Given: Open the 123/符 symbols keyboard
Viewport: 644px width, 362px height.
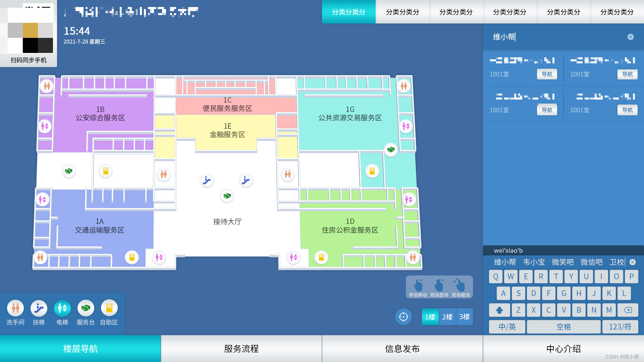Looking at the screenshot, I should tap(620, 327).
